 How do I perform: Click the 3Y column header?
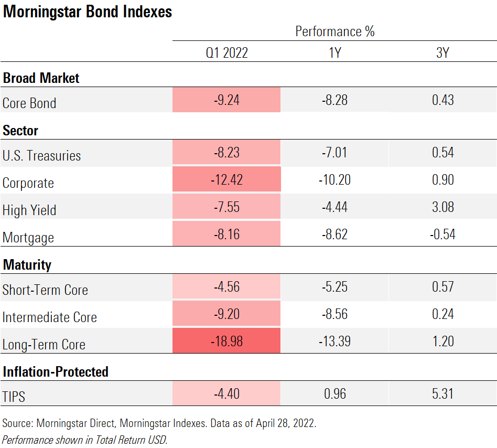(x=442, y=52)
